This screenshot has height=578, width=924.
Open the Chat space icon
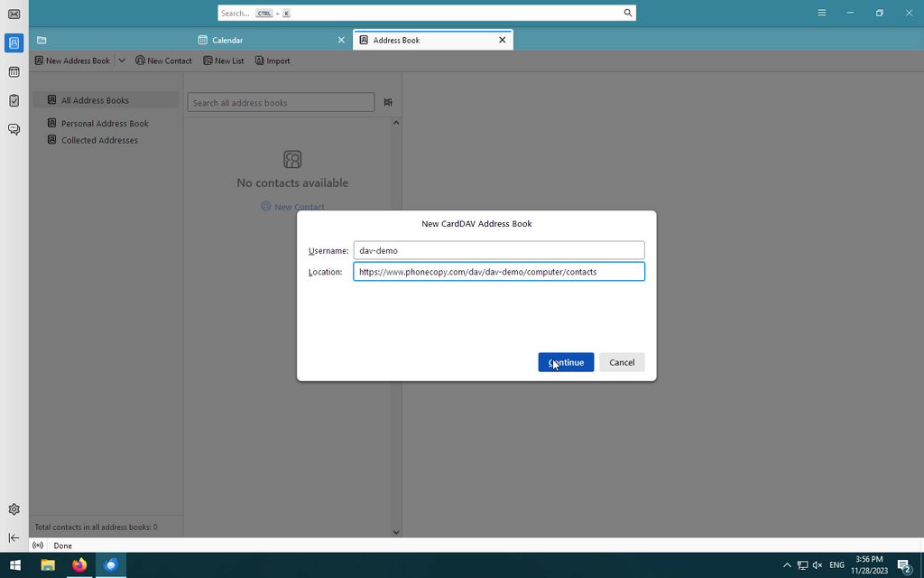pos(14,129)
